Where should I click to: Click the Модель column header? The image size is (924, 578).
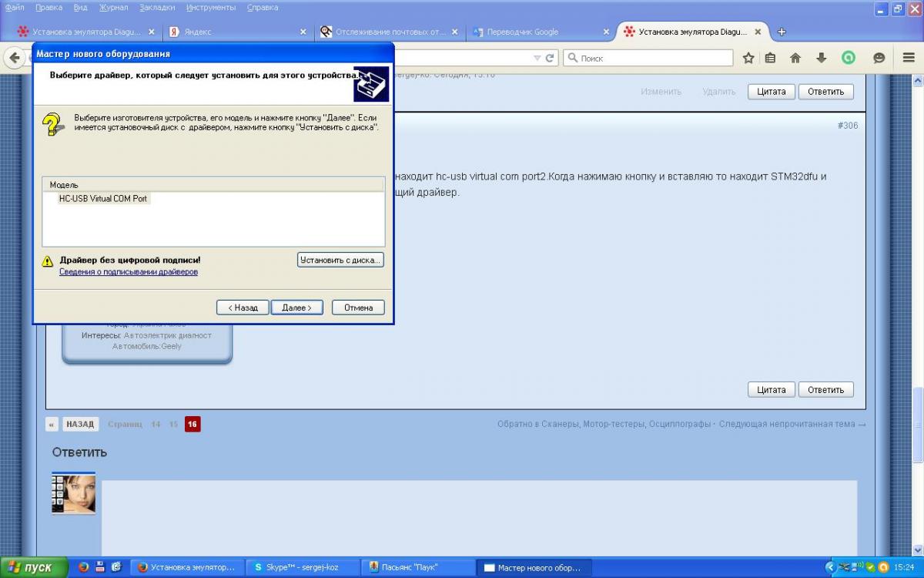click(213, 185)
